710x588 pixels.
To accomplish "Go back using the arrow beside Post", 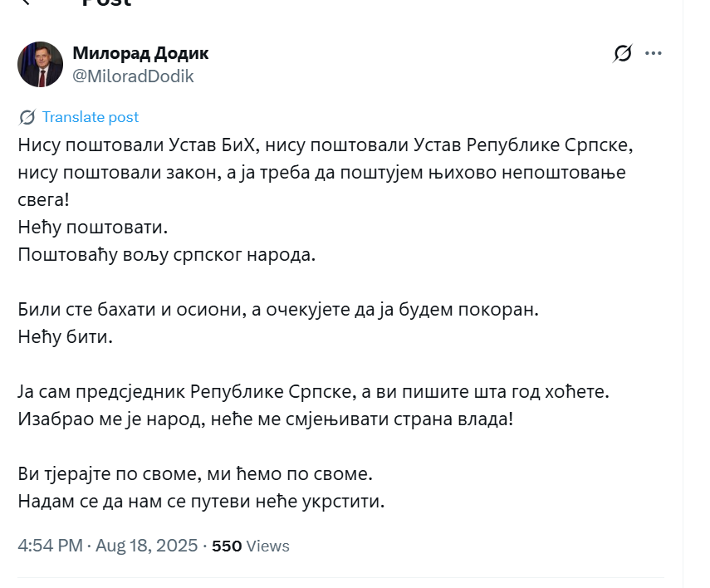I will click(x=25, y=2).
